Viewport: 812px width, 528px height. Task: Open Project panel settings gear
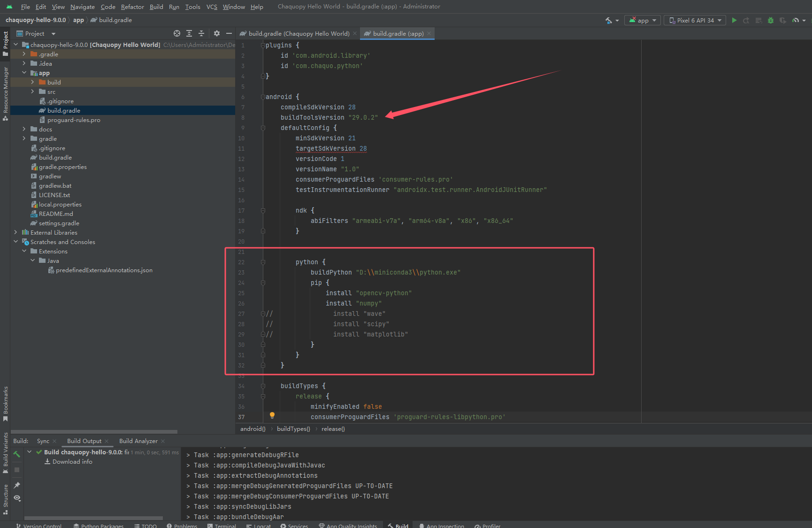click(x=216, y=33)
